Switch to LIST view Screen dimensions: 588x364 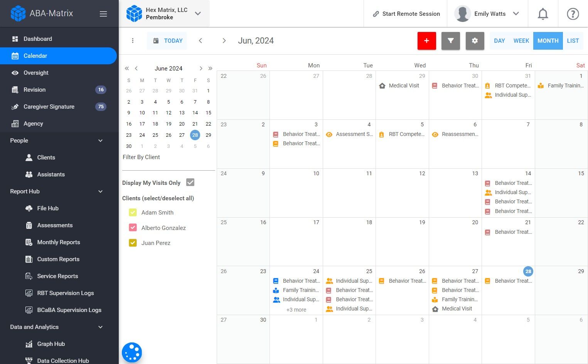click(x=573, y=41)
